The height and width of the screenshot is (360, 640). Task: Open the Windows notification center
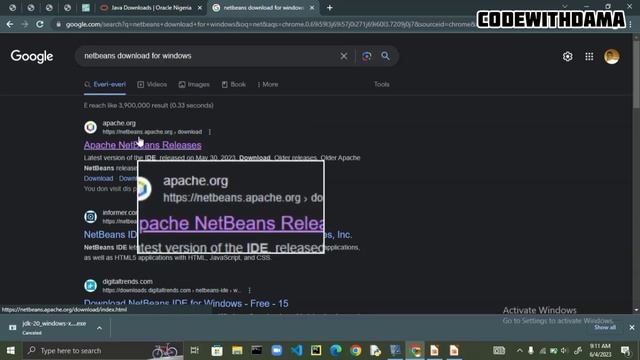pos(625,351)
